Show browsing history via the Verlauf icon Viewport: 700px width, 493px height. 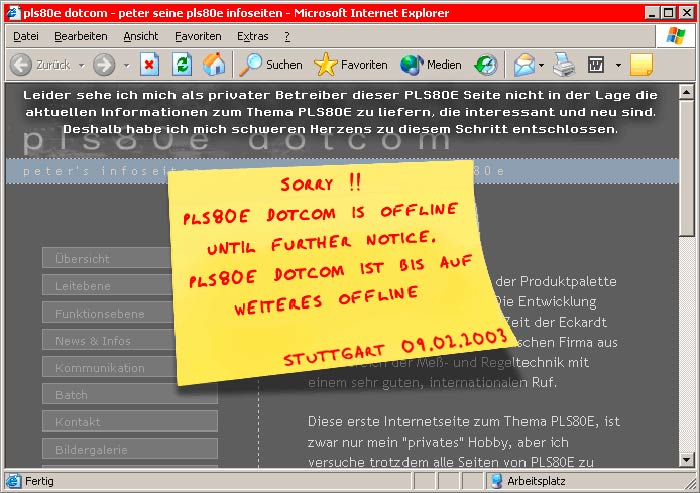click(486, 65)
